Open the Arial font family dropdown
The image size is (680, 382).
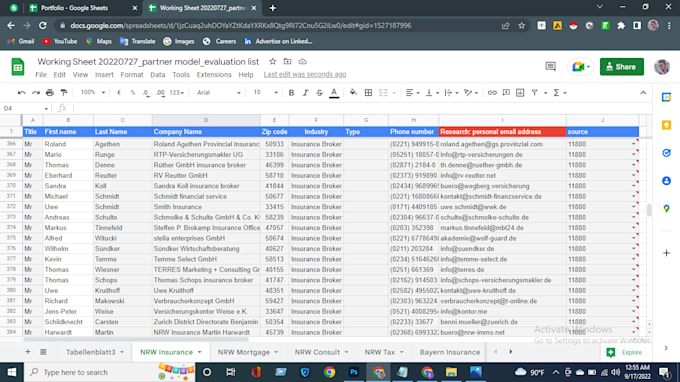click(x=218, y=93)
